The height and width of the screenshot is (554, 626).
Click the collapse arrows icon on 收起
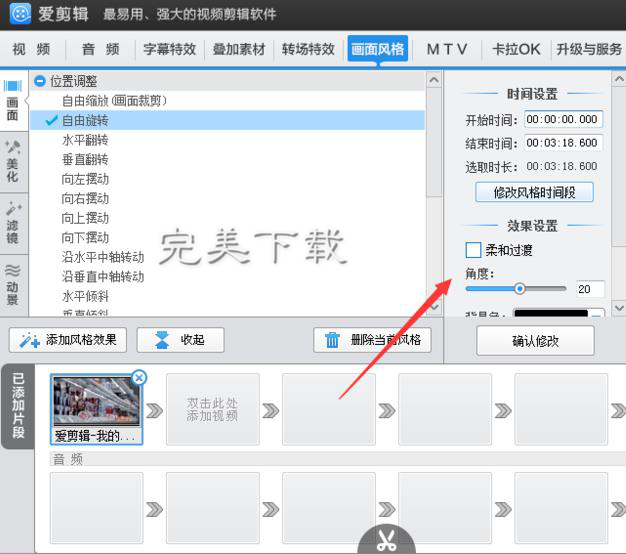click(x=162, y=340)
